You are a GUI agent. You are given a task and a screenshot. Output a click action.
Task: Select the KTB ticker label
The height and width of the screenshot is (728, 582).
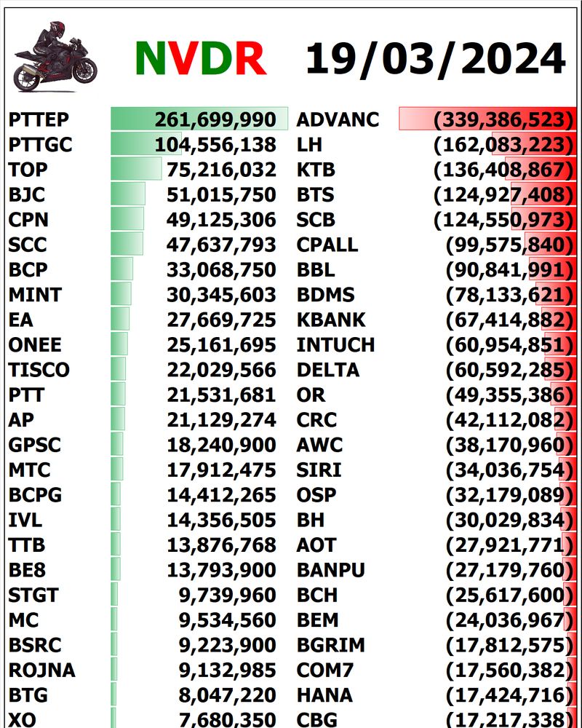(316, 170)
